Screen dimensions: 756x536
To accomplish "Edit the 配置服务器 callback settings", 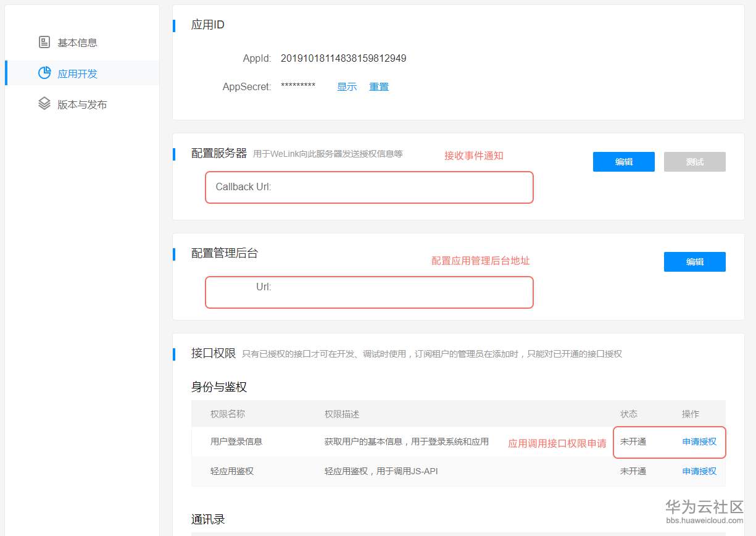I will point(623,162).
